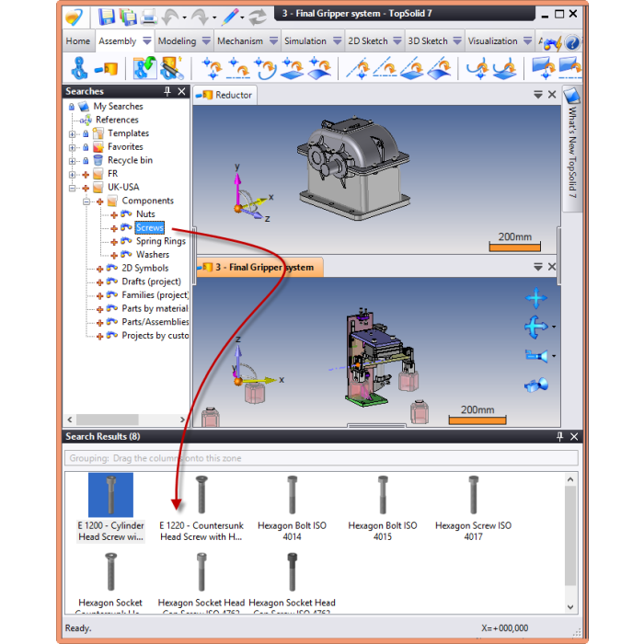Select the Washers search item
The height and width of the screenshot is (644, 644).
pyautogui.click(x=153, y=255)
